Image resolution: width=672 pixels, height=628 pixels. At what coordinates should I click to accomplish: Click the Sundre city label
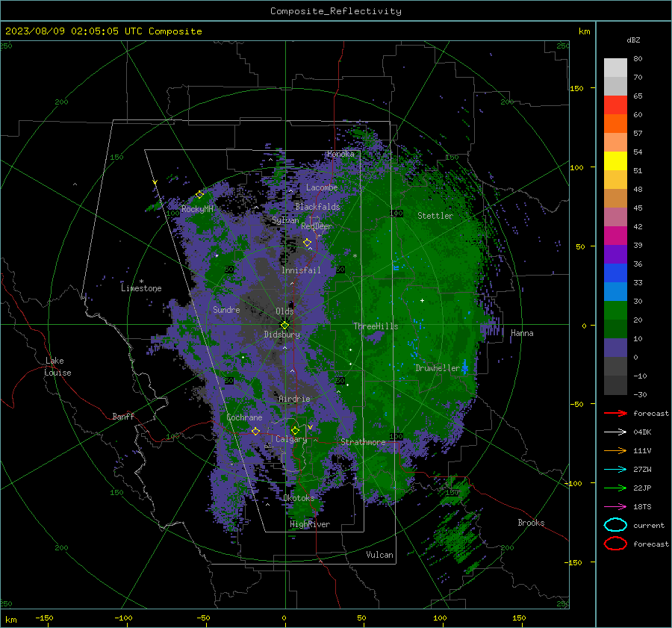[226, 309]
